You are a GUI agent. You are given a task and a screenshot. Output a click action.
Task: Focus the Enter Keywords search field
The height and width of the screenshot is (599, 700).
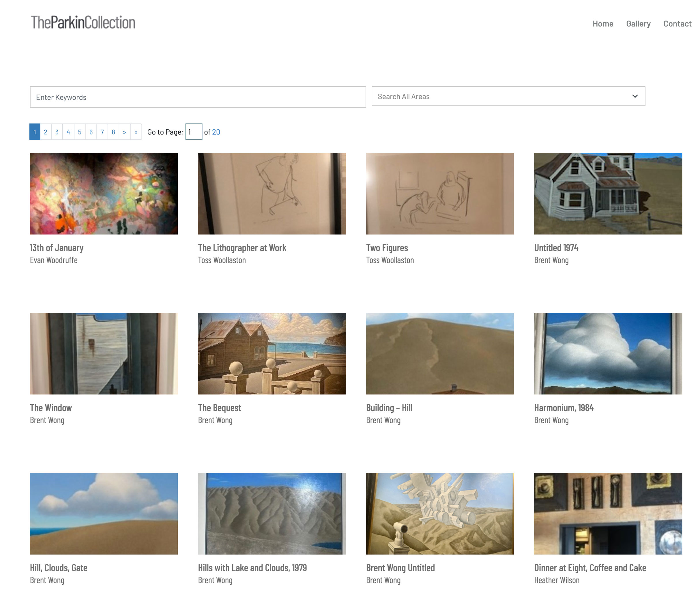198,97
